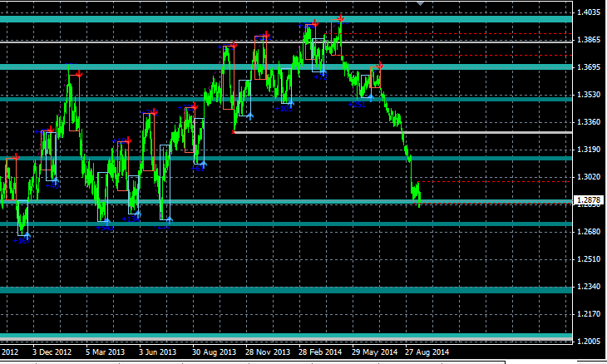Click the red arrow above the 29 May 2014 date
Screen dimensions: 607x364
point(380,65)
